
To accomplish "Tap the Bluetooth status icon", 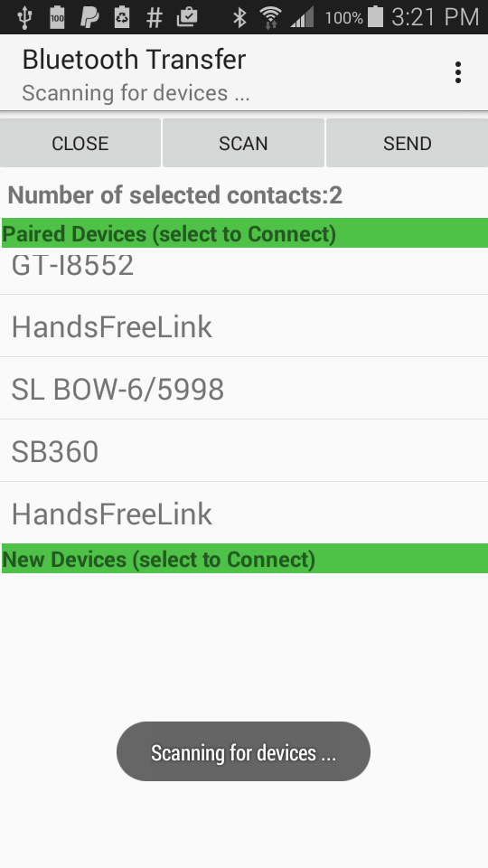I will pyautogui.click(x=239, y=18).
